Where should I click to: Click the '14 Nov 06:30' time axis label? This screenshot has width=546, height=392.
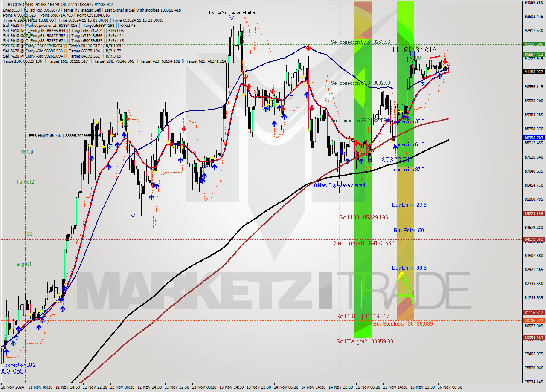[286, 387]
